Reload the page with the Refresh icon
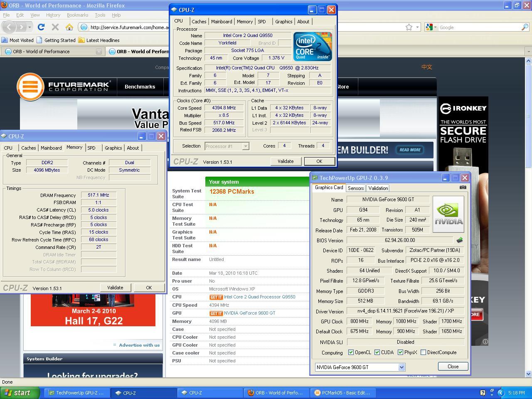The image size is (532, 399). [x=41, y=27]
